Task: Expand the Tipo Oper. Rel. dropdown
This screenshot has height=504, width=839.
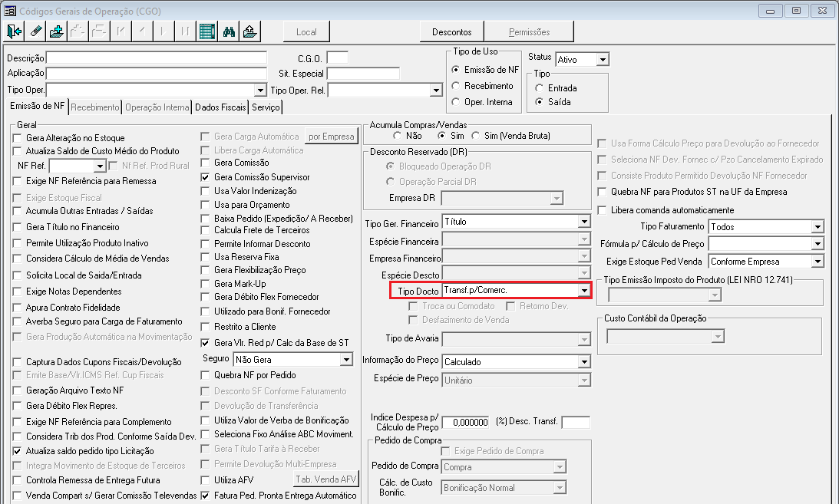Action: pos(436,91)
